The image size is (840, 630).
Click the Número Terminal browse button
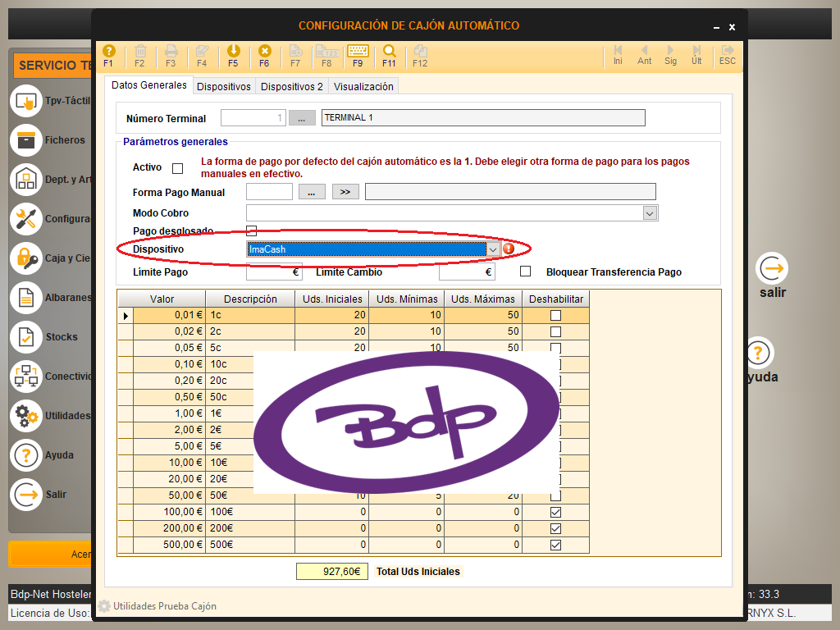point(301,118)
